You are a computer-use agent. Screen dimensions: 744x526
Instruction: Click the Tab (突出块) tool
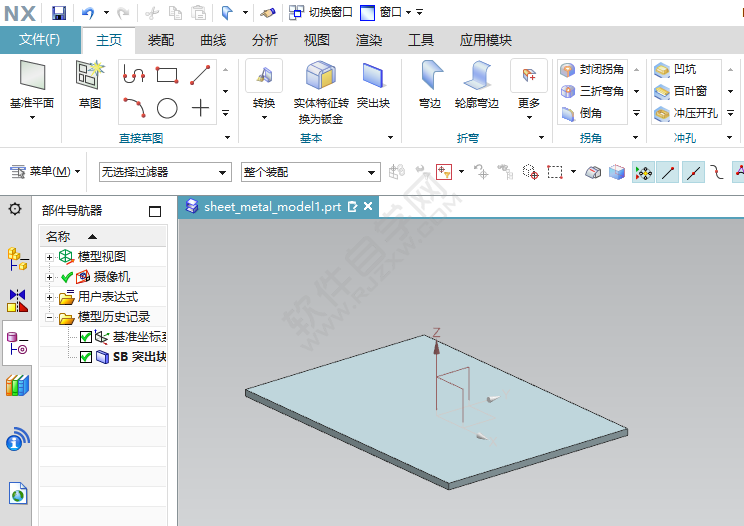coord(373,84)
